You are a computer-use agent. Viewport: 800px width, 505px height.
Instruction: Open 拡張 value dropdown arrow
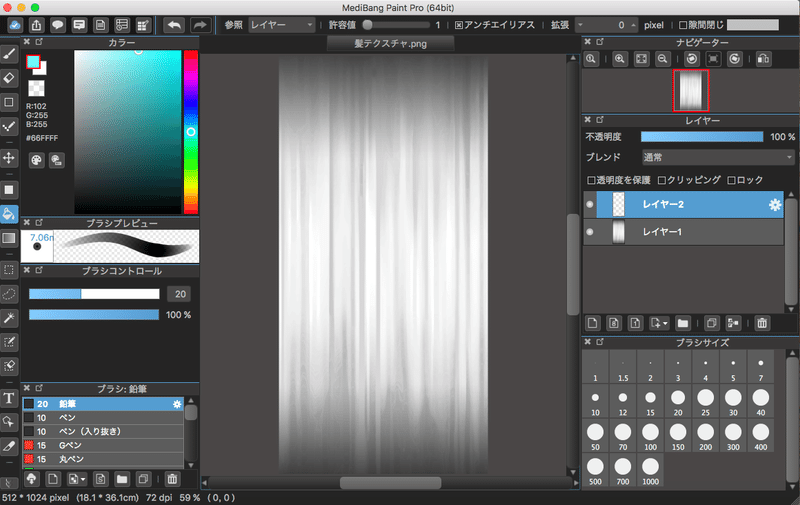coord(580,24)
